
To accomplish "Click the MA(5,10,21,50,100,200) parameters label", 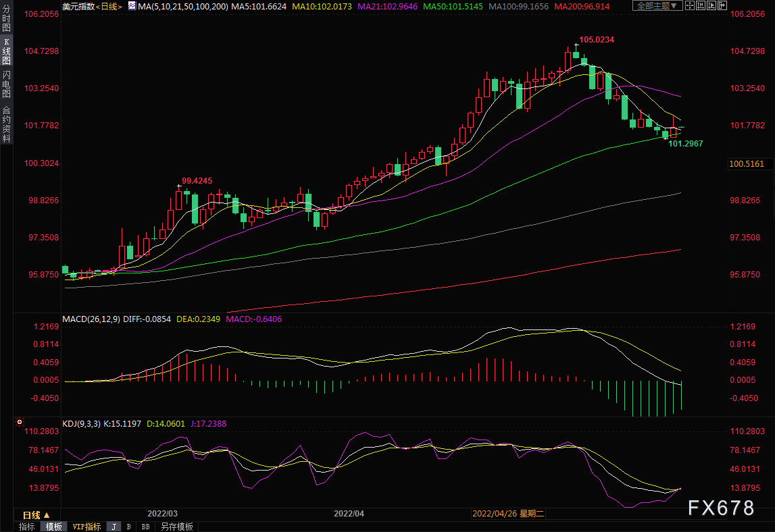I will pyautogui.click(x=183, y=7).
